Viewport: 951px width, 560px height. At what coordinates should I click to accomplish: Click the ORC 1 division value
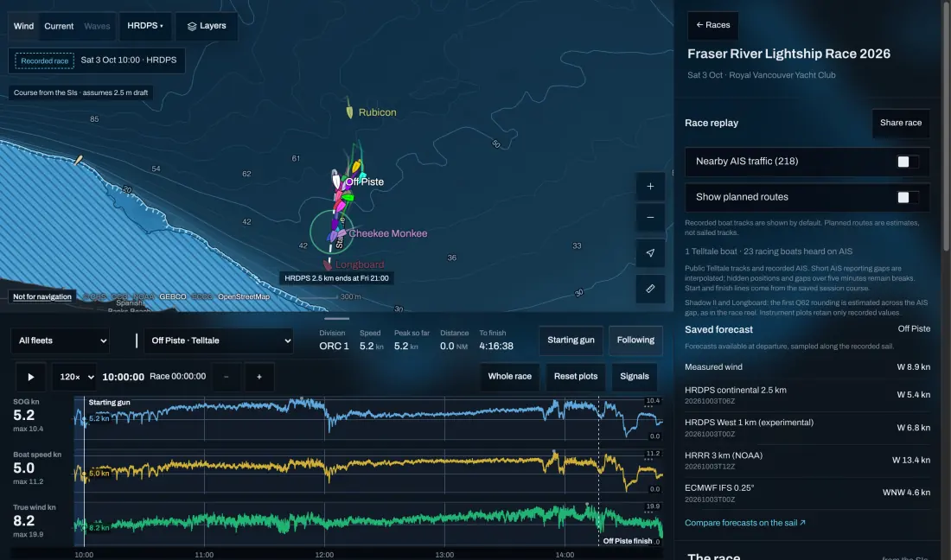(x=335, y=346)
